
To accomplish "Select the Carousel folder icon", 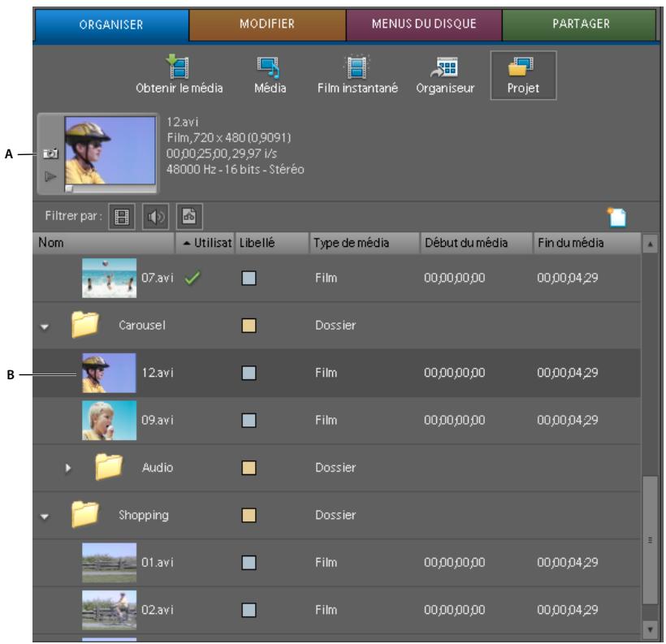I will pos(85,325).
